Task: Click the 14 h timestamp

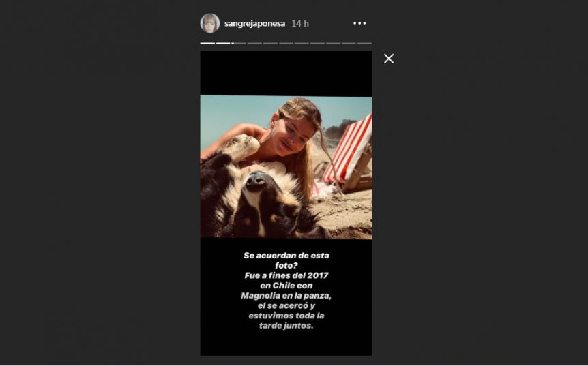Action: tap(300, 23)
